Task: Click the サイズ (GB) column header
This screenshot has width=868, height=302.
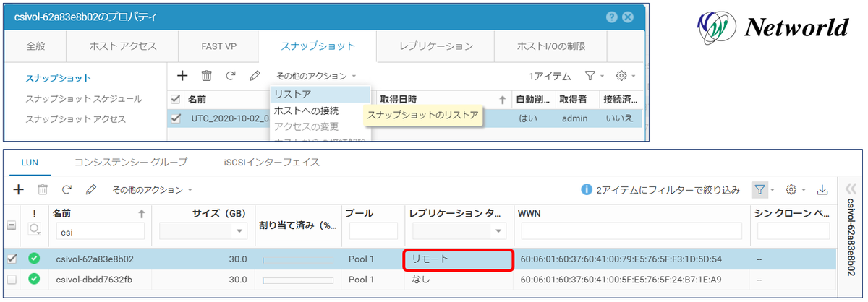Action: (220, 214)
